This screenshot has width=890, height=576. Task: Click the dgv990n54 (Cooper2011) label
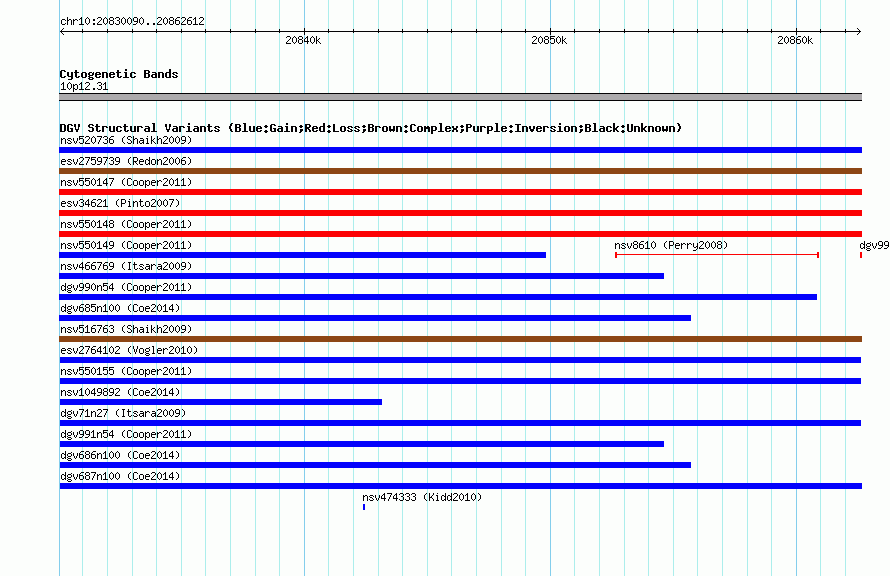126,287
